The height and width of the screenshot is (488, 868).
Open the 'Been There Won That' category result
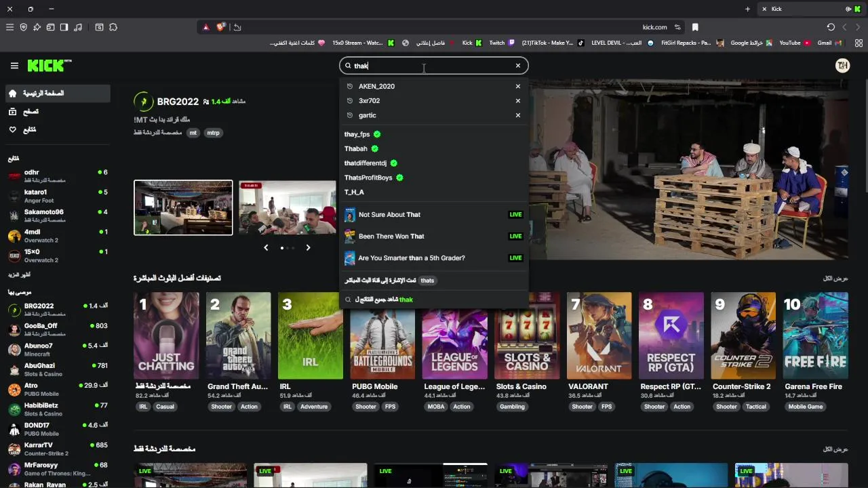pos(434,236)
